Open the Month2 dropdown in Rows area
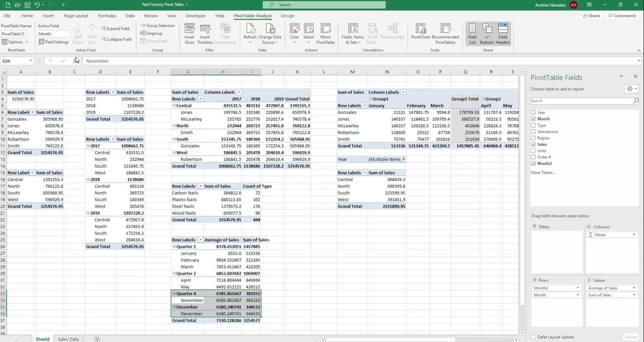This screenshot has height=342, width=644. coord(578,288)
